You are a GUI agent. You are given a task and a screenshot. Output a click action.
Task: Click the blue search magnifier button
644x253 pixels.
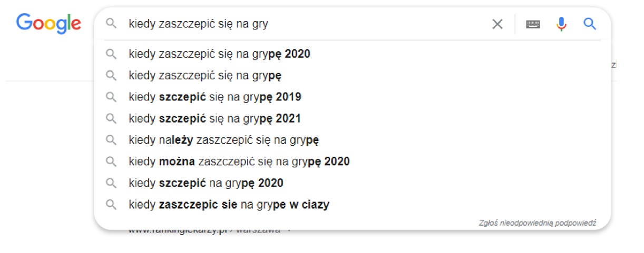point(590,24)
